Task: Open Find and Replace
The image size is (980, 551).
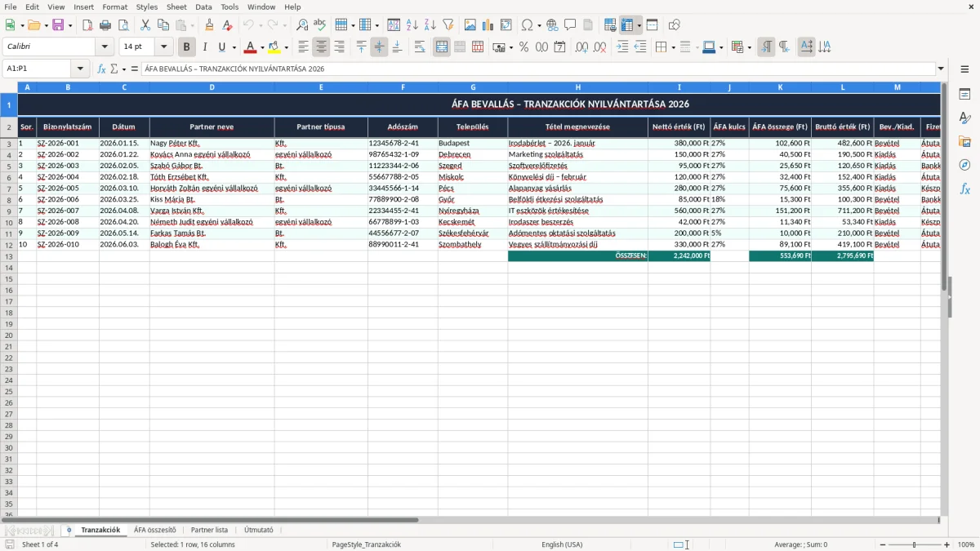Action: [x=302, y=25]
